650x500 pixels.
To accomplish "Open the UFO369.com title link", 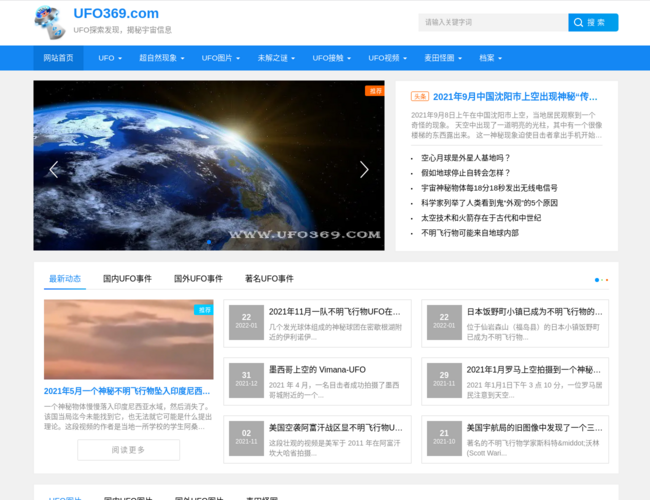I will click(116, 13).
